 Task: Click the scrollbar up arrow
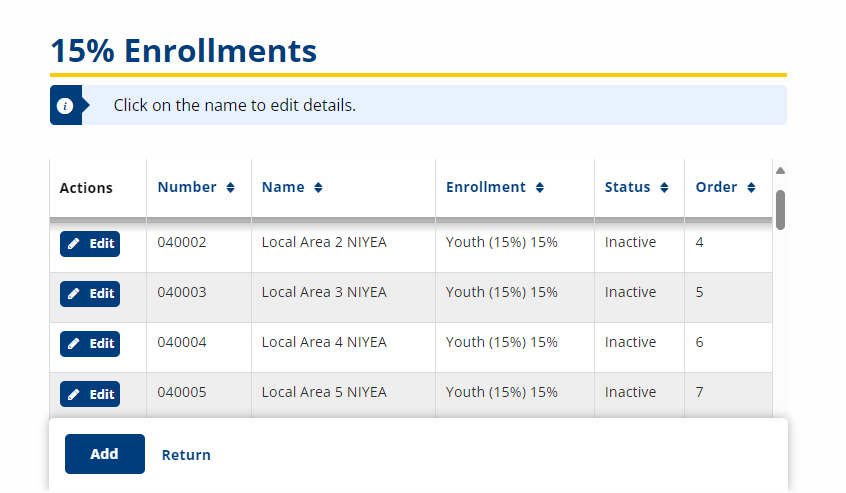tap(780, 170)
